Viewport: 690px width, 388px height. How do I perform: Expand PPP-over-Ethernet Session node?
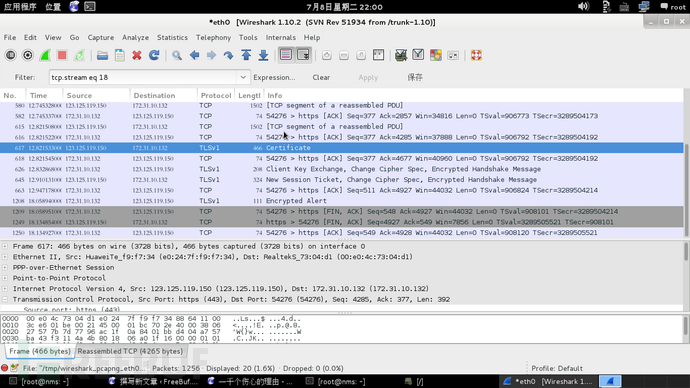click(5, 267)
